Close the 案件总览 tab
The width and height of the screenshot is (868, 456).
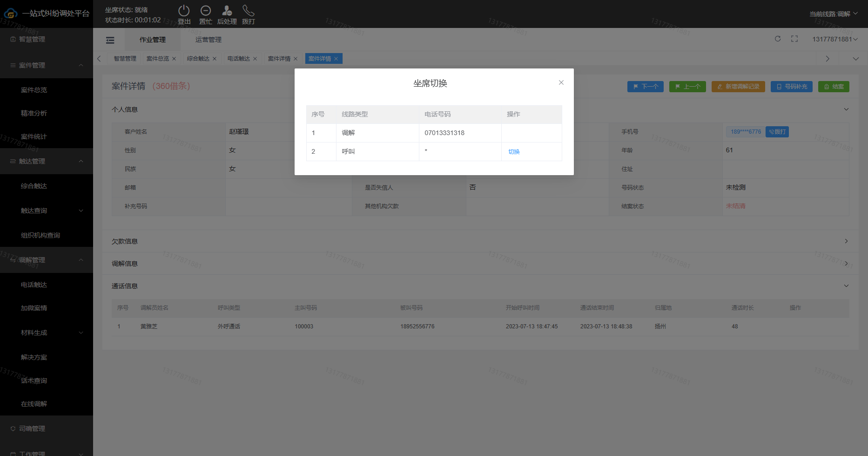click(174, 59)
